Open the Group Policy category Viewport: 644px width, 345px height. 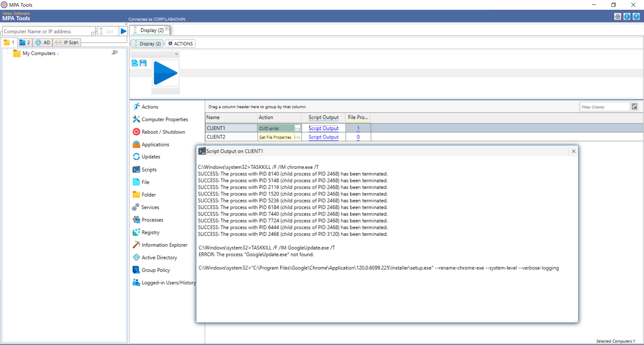pos(151,270)
